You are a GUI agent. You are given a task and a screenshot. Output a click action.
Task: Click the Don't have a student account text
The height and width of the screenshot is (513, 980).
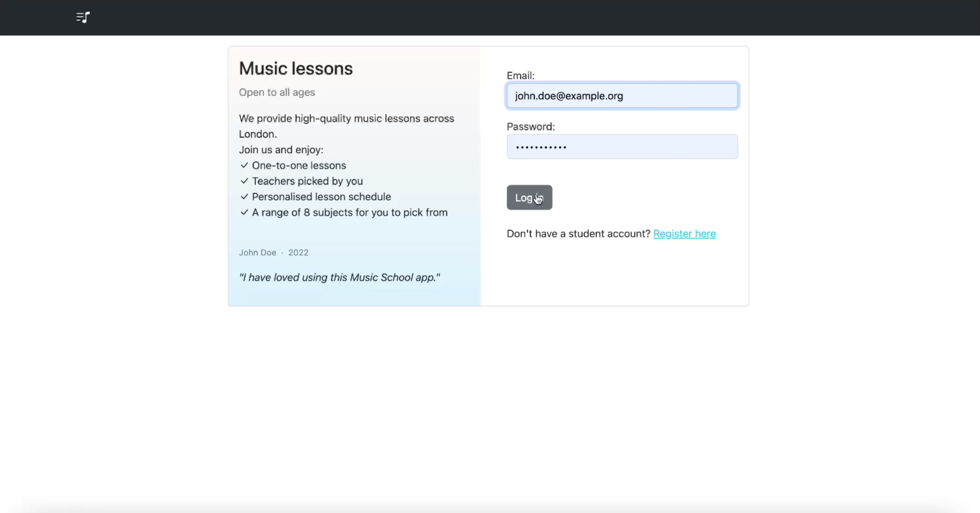(578, 234)
